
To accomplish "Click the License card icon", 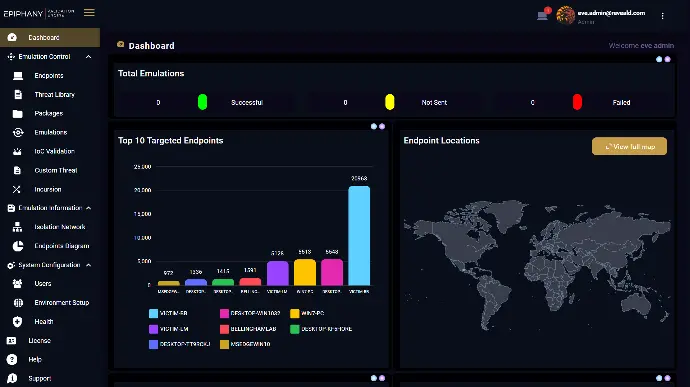I will (x=11, y=340).
